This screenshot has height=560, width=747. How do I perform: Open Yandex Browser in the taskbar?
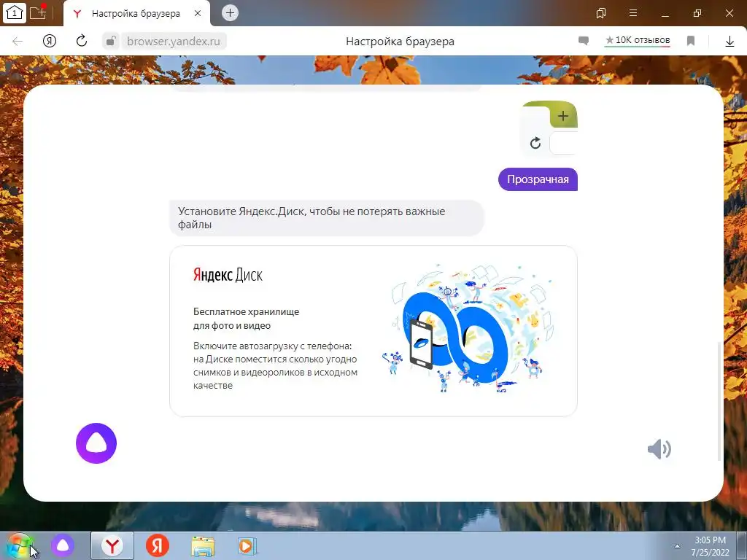click(x=112, y=546)
